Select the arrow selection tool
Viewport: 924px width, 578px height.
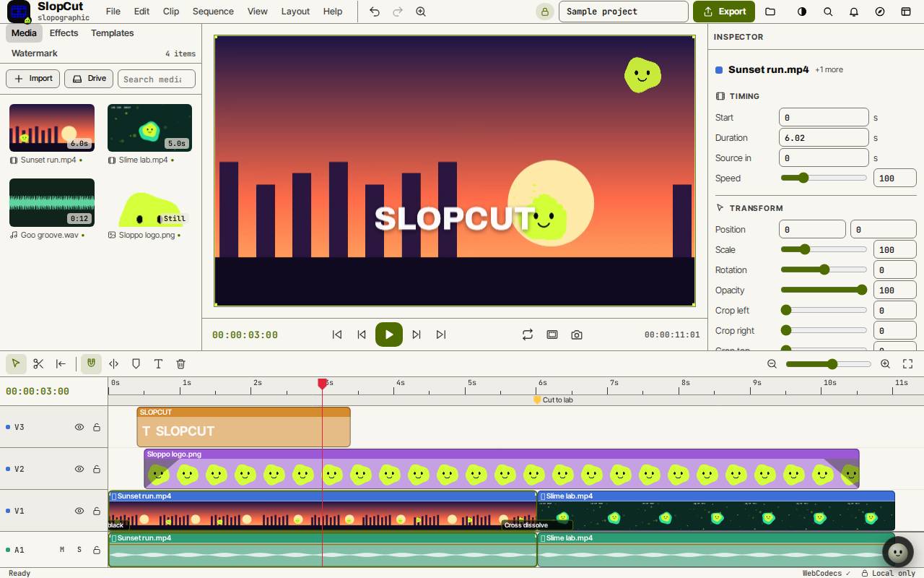point(16,363)
